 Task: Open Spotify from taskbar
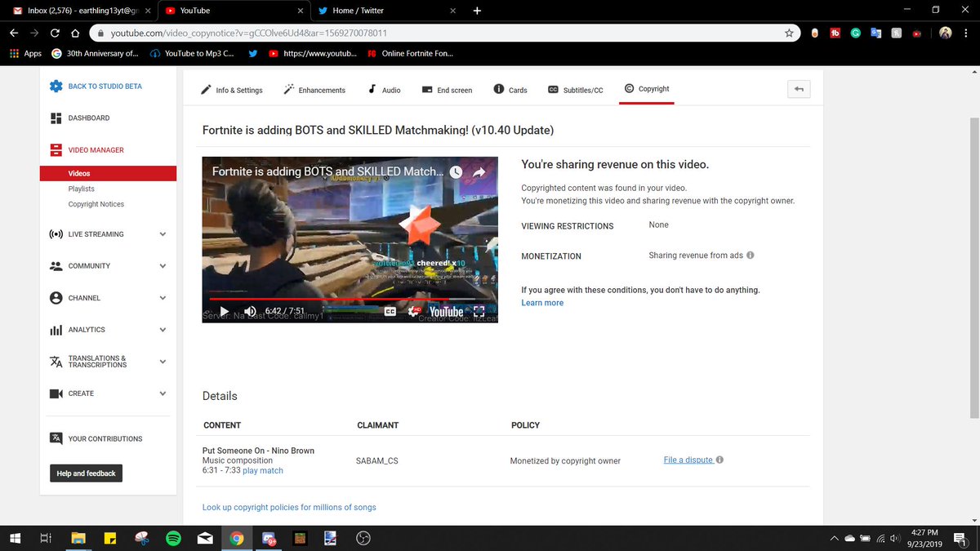click(x=173, y=539)
